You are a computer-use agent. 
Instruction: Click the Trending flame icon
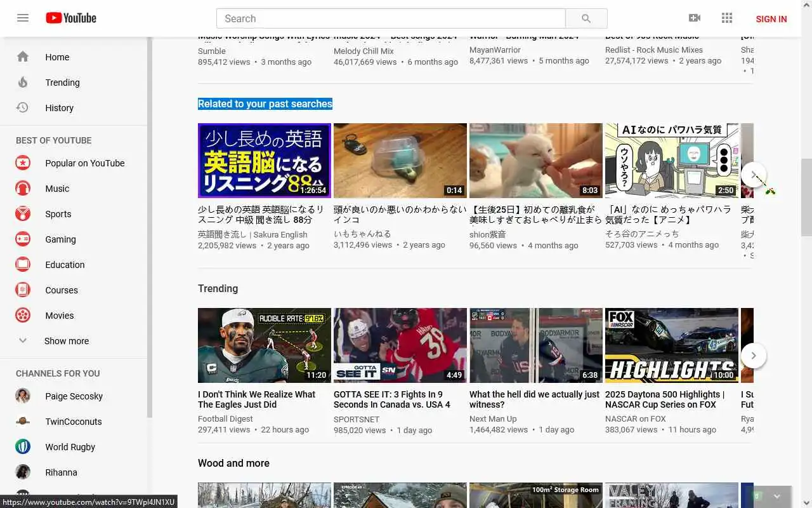(x=23, y=82)
